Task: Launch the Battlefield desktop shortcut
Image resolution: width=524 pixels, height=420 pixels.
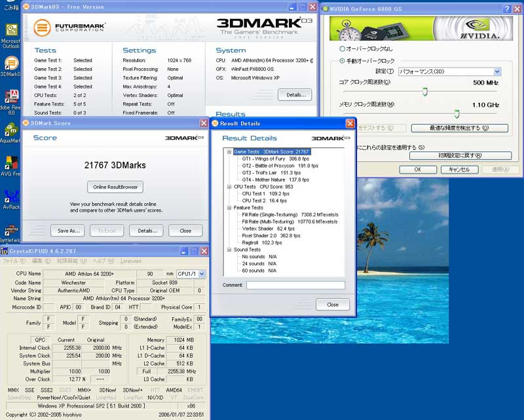Action: pos(11,233)
